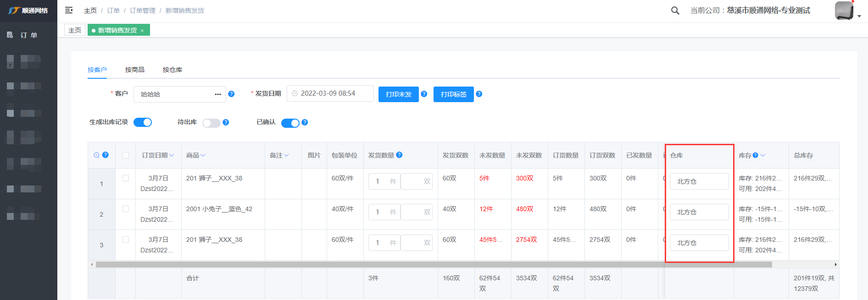868x300 pixels.
Task: Click the help icon beside 打印未发 button
Action: pos(424,94)
